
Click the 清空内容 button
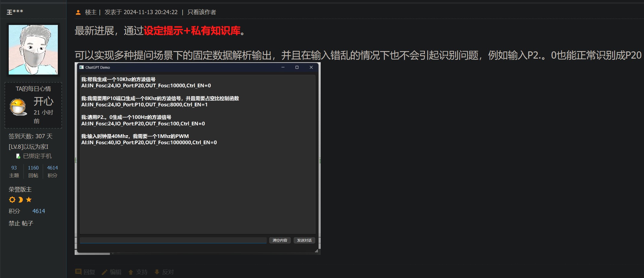(280, 240)
